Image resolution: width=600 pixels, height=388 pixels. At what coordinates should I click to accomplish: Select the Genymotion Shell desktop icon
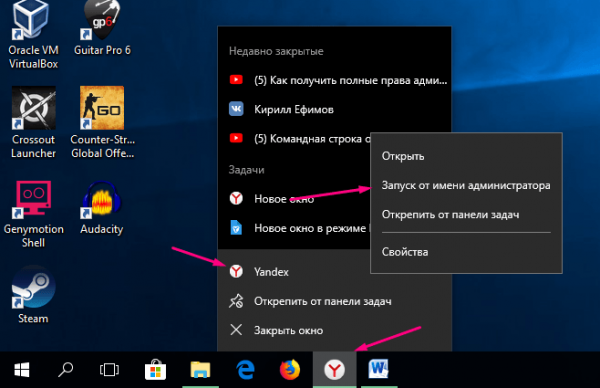33,214
